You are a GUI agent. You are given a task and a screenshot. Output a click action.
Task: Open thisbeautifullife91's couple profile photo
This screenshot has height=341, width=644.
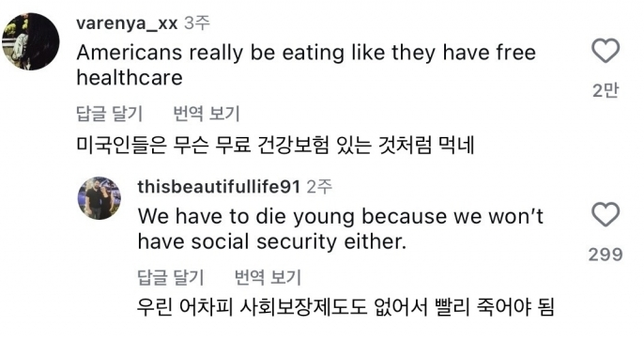coord(99,198)
